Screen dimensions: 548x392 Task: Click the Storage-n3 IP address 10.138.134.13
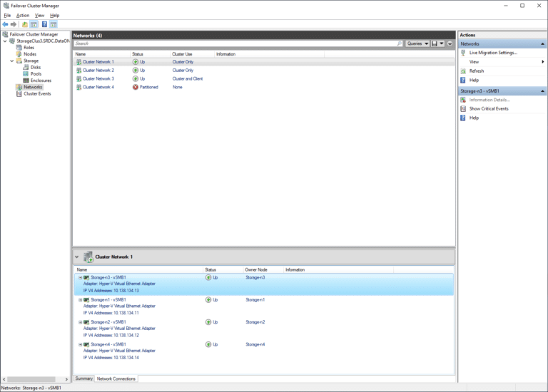126,291
